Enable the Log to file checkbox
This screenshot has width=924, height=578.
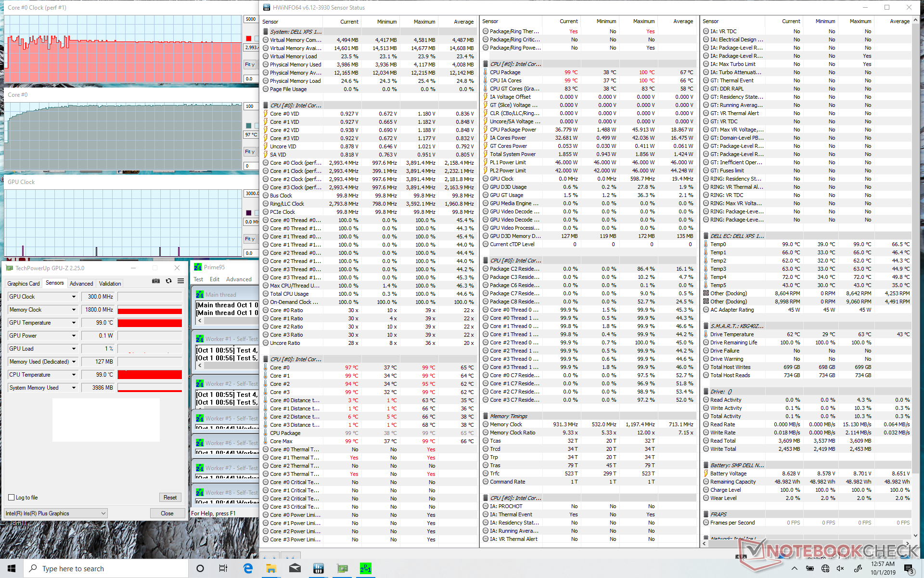point(12,498)
